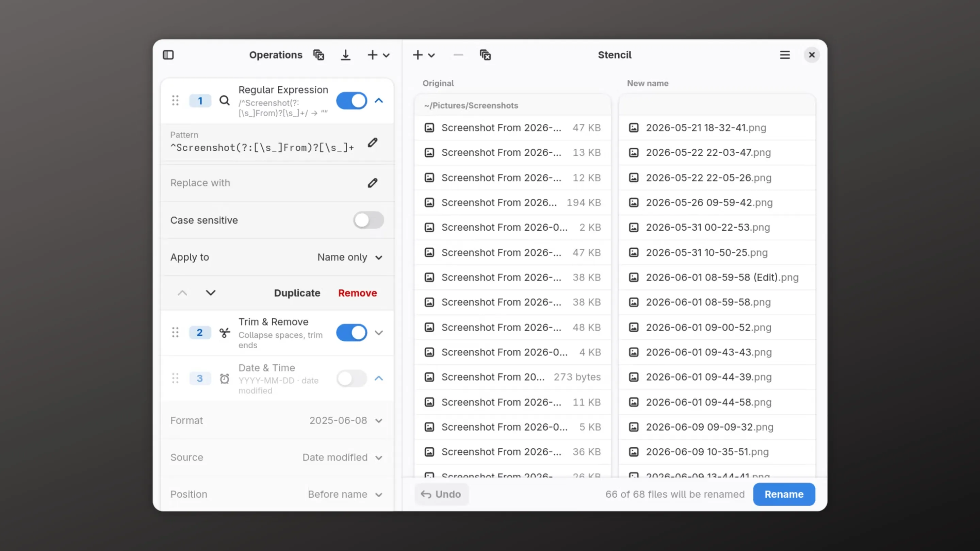Screen dimensions: 980x551
Task: Click image icon of 2026-05-31 10-50-25.png
Action: click(633, 252)
